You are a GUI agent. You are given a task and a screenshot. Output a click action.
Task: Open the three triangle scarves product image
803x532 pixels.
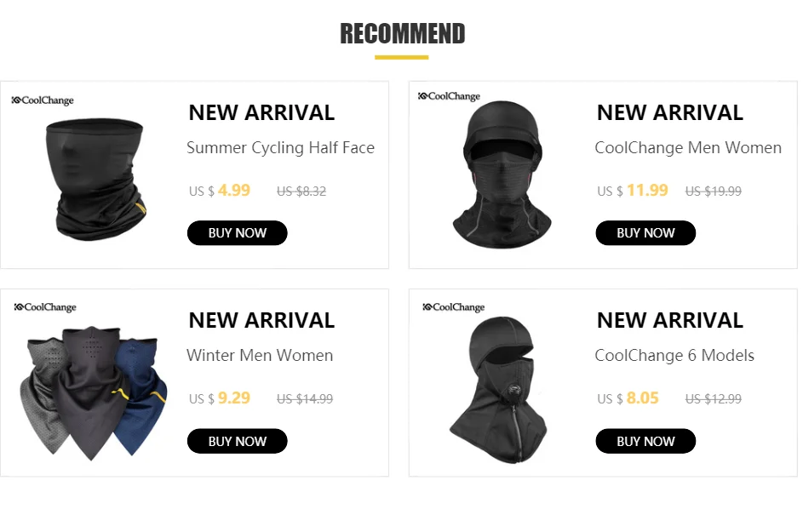[x=93, y=392]
